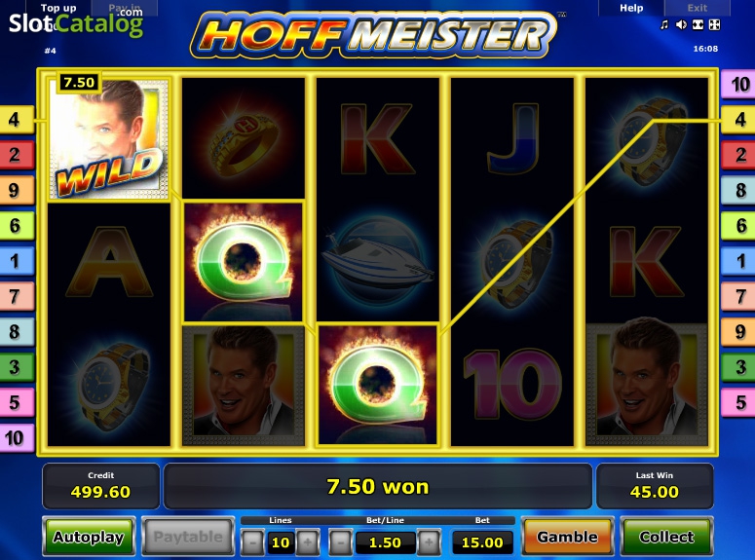
Task: Click the fullscreen expand icon
Action: point(714,24)
